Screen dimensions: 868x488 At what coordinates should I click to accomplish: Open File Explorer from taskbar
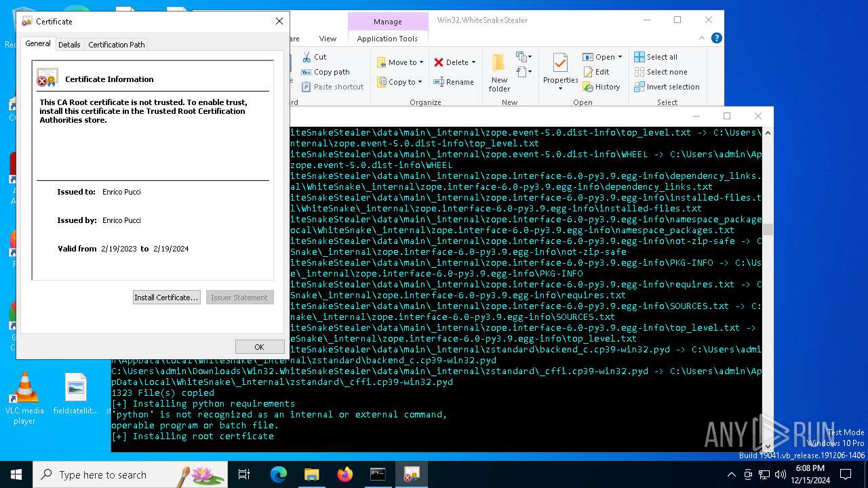(311, 474)
